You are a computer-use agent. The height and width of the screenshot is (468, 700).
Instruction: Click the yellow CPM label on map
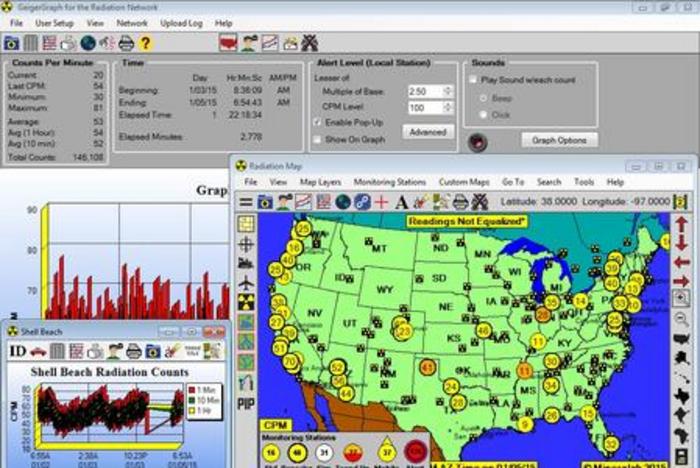275,425
